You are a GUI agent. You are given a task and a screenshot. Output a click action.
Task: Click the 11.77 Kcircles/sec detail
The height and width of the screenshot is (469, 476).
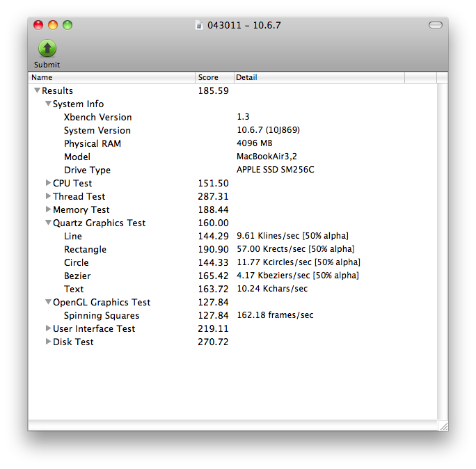pyautogui.click(x=299, y=262)
